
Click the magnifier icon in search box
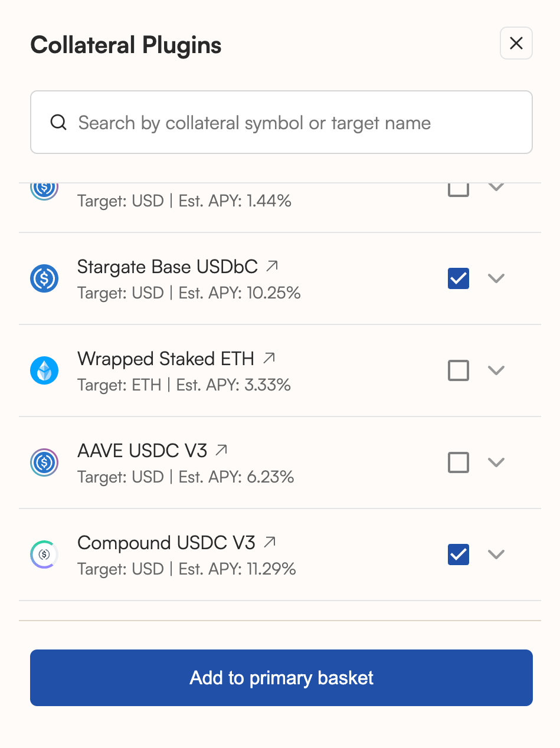coord(58,123)
